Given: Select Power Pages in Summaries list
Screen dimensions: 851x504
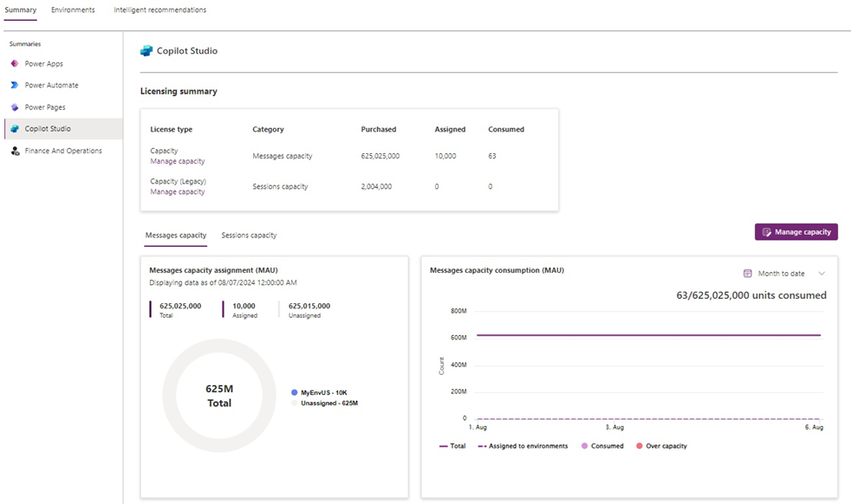Looking at the screenshot, I should 63,107.
